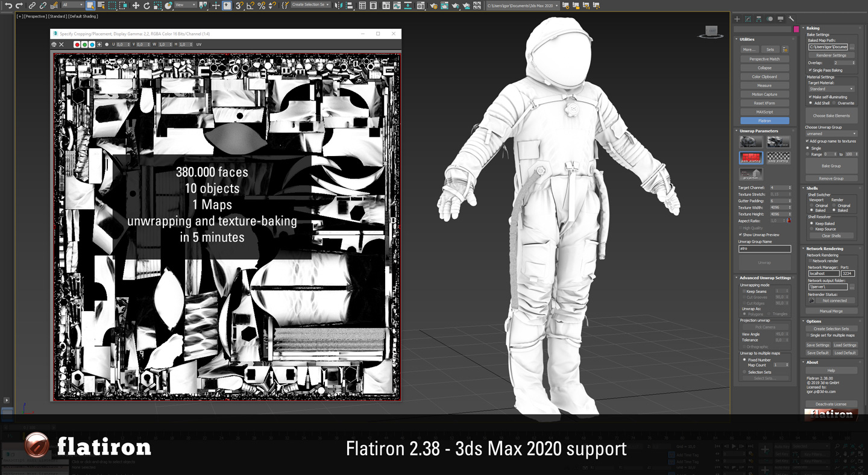
Task: Click the Mirror tool icon
Action: pyautogui.click(x=338, y=5)
